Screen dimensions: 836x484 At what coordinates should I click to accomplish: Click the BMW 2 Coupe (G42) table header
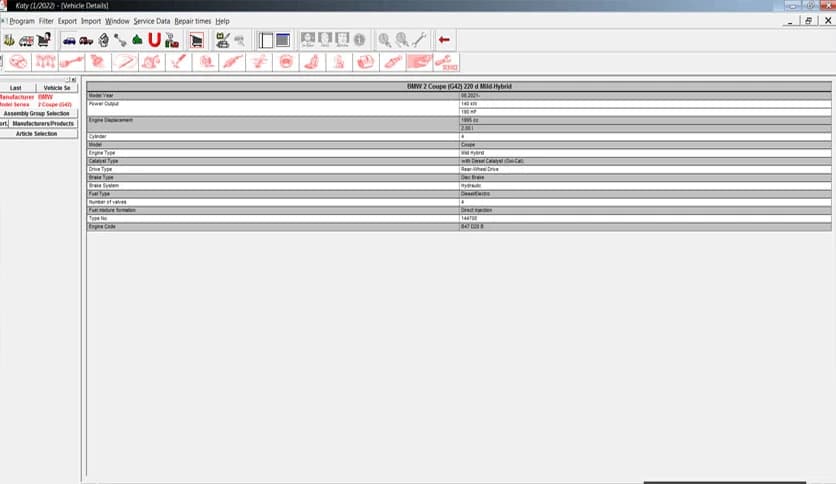point(459,86)
